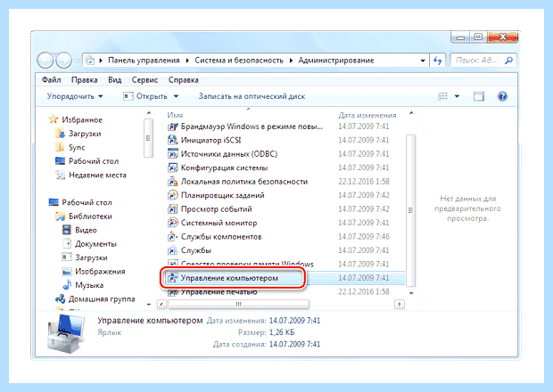Click the Музыка note icon
Image resolution: width=553 pixels, height=392 pixels.
point(67,285)
